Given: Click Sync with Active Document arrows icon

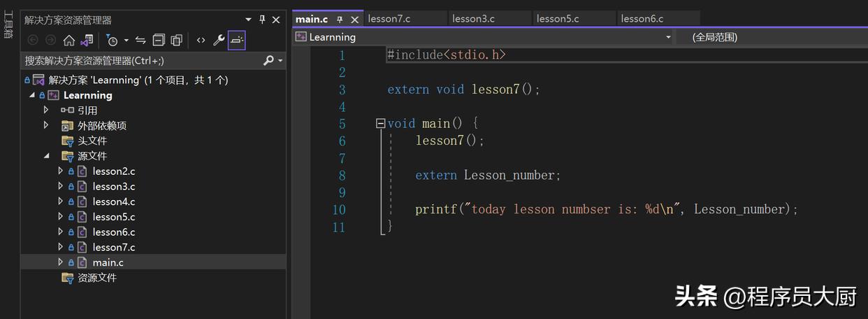Looking at the screenshot, I should [140, 41].
